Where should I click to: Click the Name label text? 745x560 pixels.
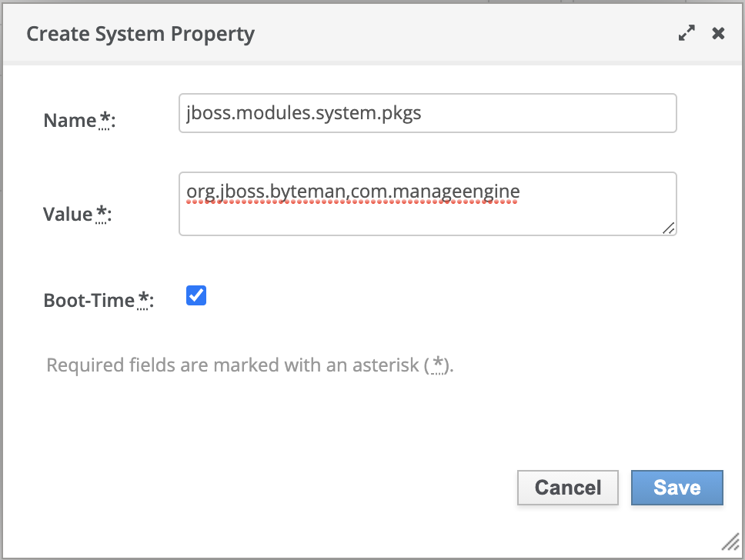coord(71,120)
